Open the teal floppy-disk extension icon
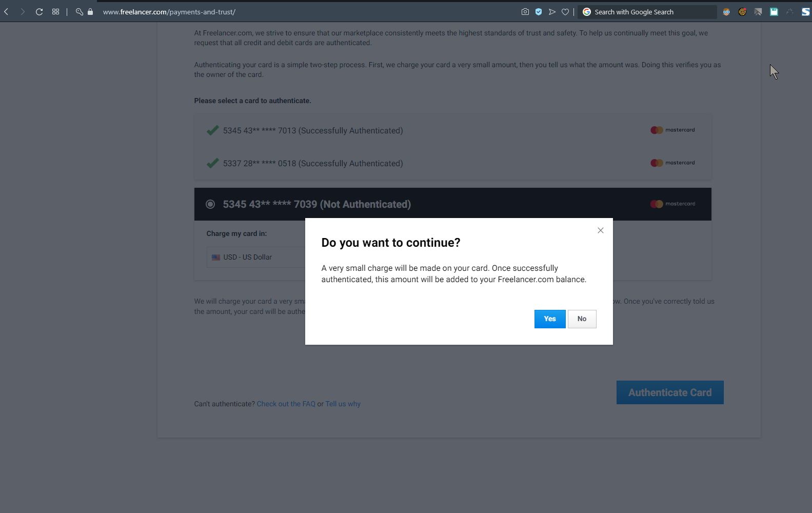 tap(774, 12)
